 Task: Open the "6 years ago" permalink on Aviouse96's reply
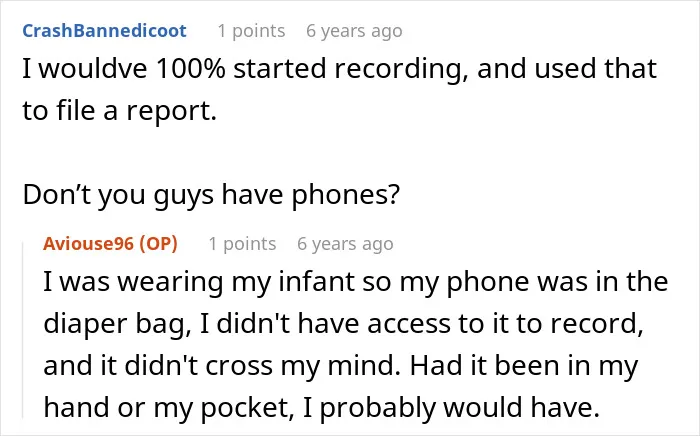coord(346,244)
